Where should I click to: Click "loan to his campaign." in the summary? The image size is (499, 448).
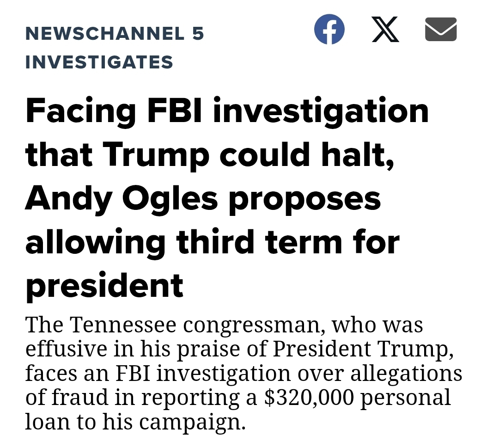click(135, 422)
